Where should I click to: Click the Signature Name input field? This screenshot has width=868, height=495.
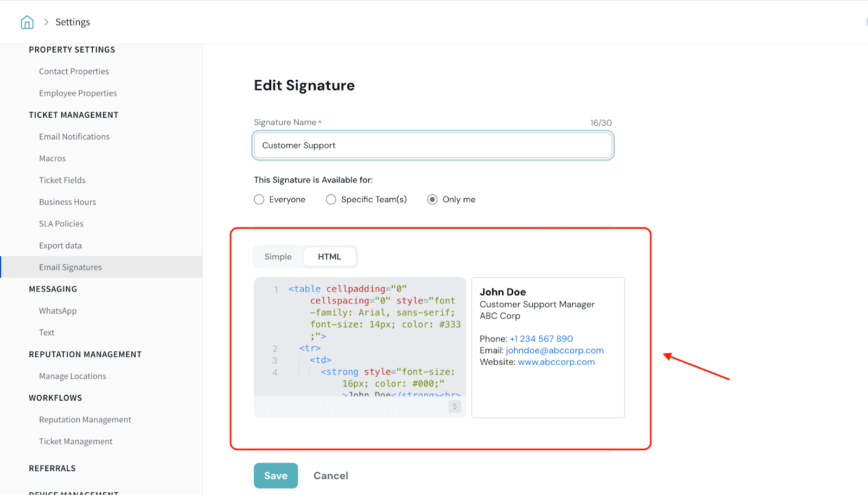pos(432,145)
